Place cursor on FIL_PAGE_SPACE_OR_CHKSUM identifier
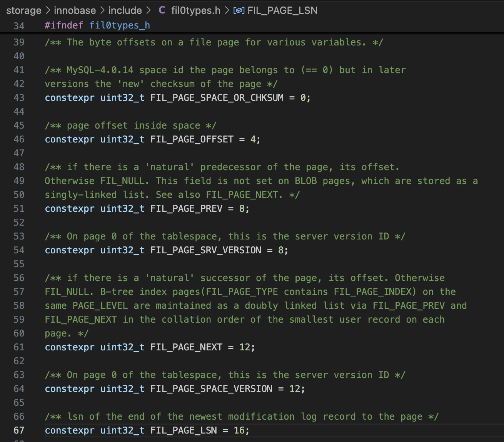Image resolution: width=504 pixels, height=442 pixels. click(x=217, y=98)
